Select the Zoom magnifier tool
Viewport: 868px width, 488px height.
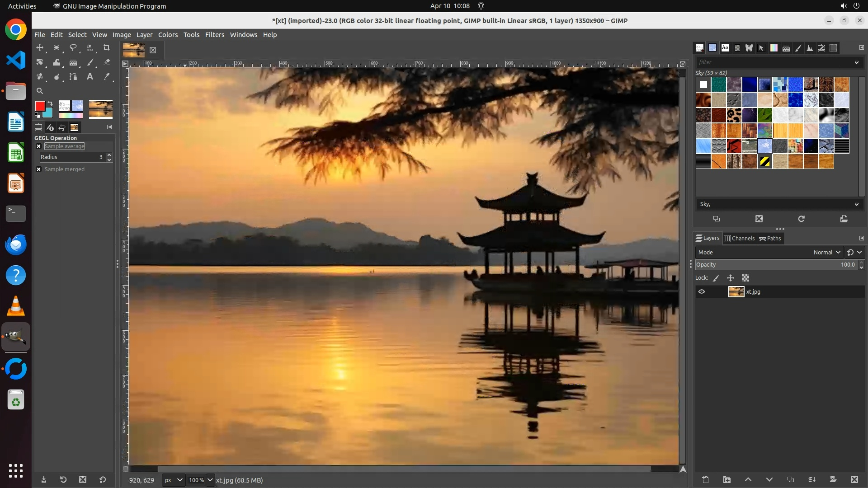pos(40,91)
